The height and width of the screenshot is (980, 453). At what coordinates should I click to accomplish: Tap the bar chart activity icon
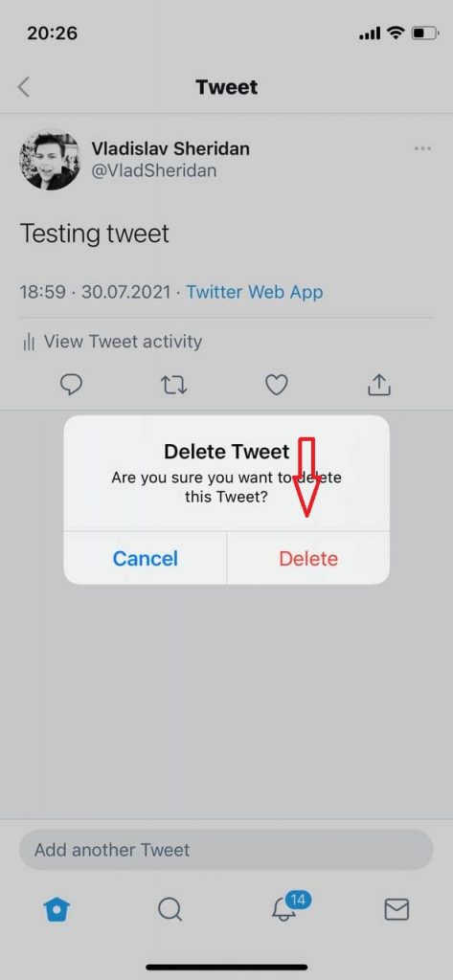[x=29, y=342]
